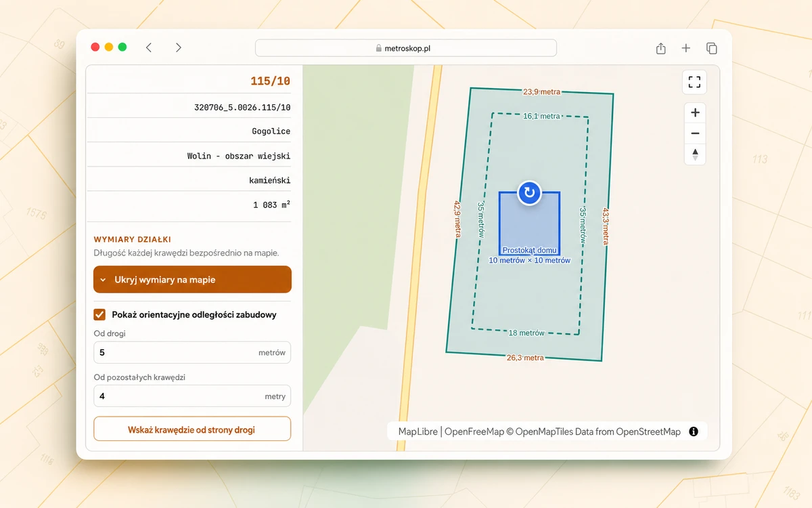Click the OpenStreetMap attribution link
Viewport: 812px width, 508px height.
tap(648, 431)
